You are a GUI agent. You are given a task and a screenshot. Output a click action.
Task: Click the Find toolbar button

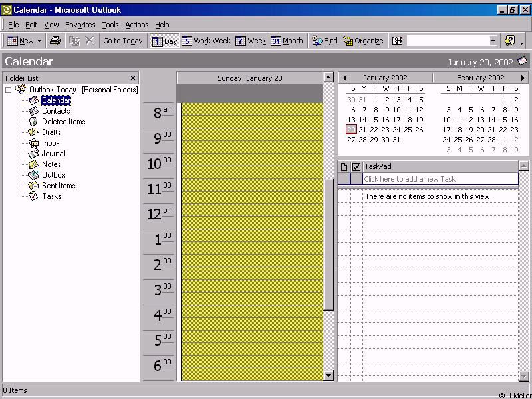(325, 41)
